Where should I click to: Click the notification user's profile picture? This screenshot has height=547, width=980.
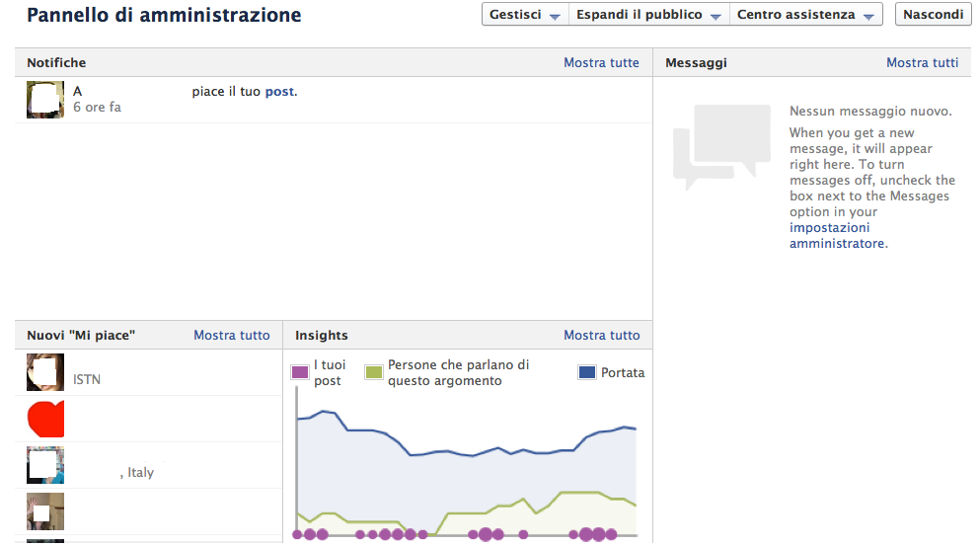pos(45,100)
